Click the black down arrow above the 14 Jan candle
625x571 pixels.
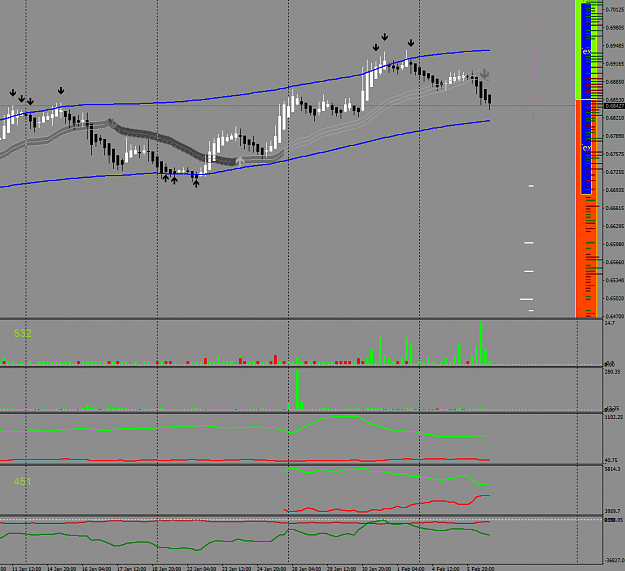(x=61, y=91)
